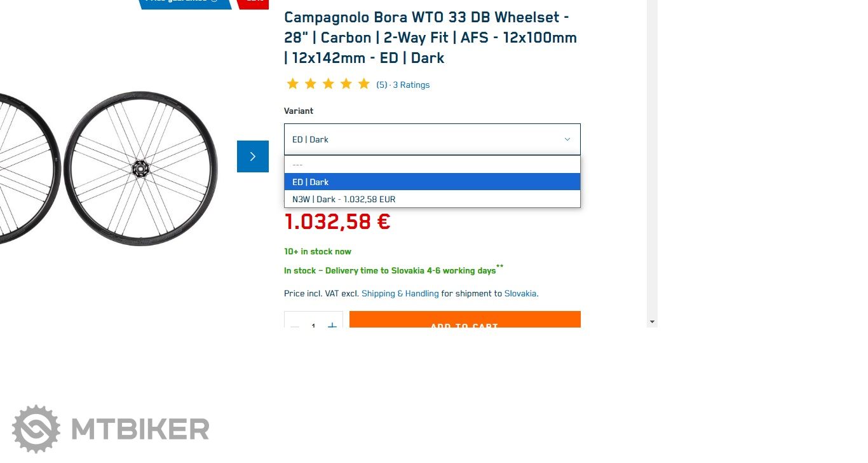This screenshot has height=463, width=868.
Task: Click the MTBIKER gear logo
Action: click(x=36, y=429)
